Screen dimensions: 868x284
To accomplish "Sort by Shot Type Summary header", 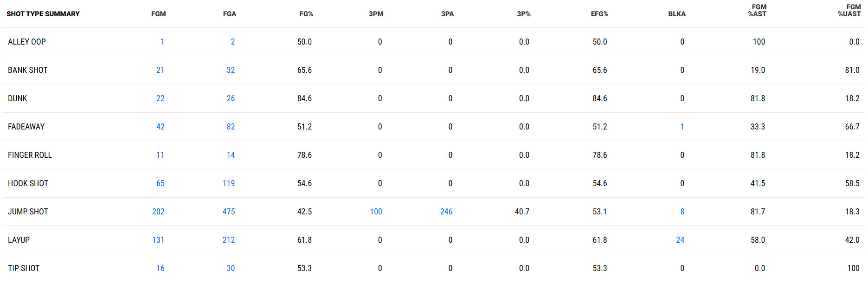I will (x=43, y=14).
